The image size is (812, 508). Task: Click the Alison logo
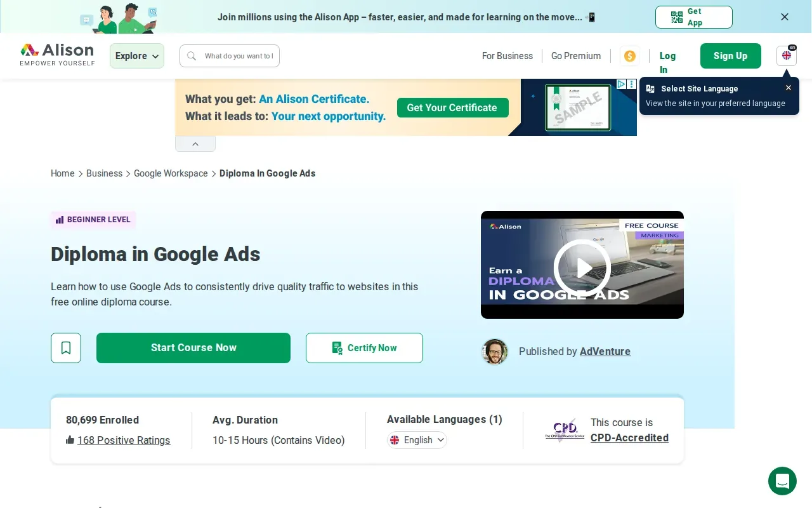tap(57, 55)
